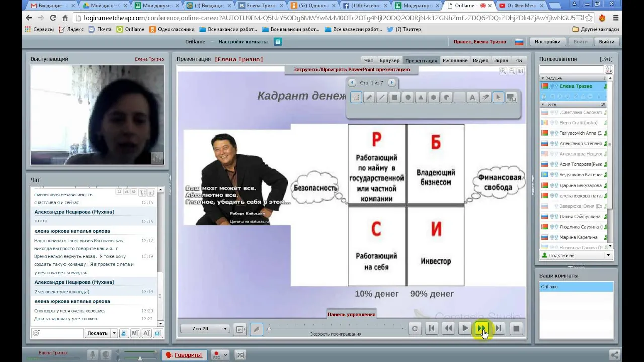Click the Выйти button
The width and height of the screenshot is (644, 362).
(x=606, y=42)
